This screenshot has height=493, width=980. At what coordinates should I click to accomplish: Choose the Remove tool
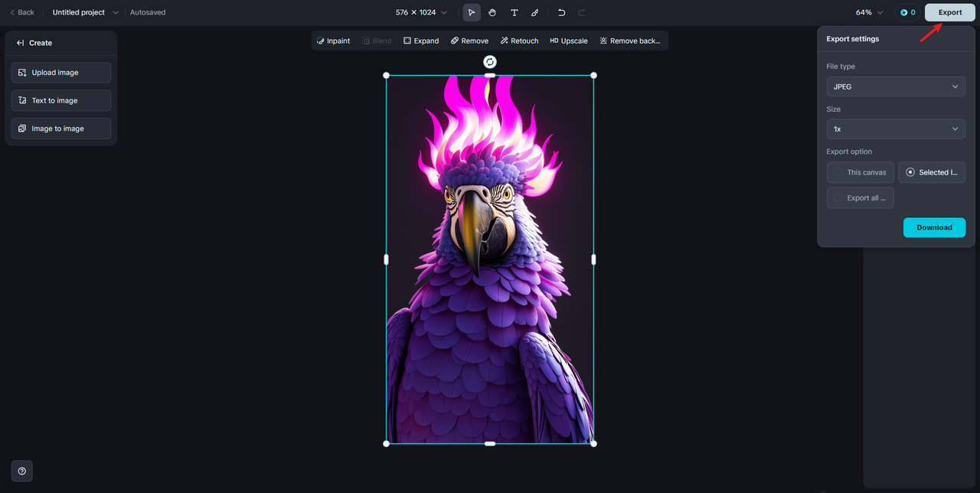(x=469, y=41)
